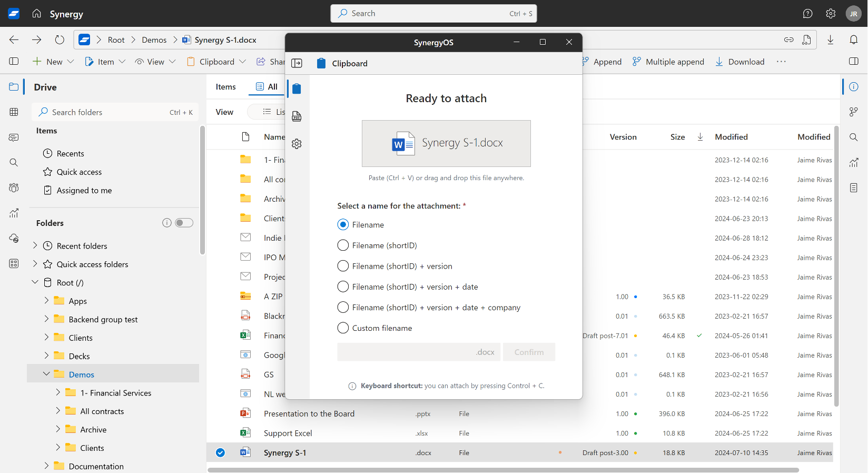Click the Drive panel vertical scrollbar
This screenshot has height=473, width=868.
202,190
